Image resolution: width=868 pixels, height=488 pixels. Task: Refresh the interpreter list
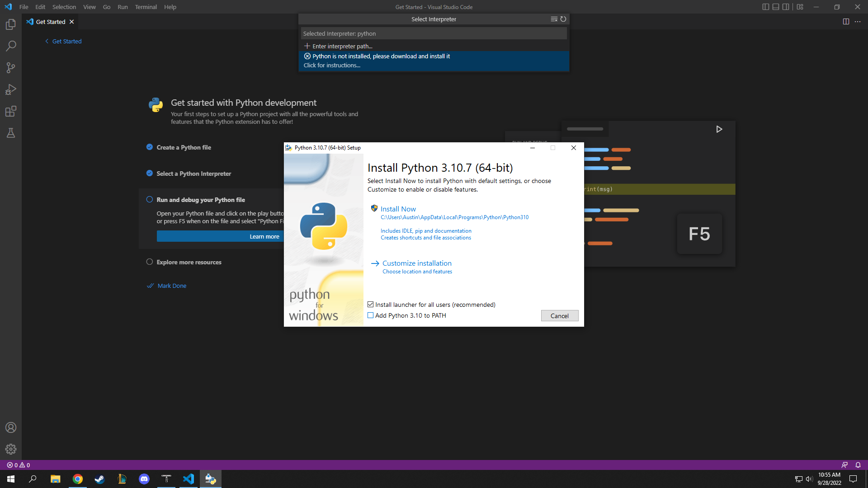(563, 19)
